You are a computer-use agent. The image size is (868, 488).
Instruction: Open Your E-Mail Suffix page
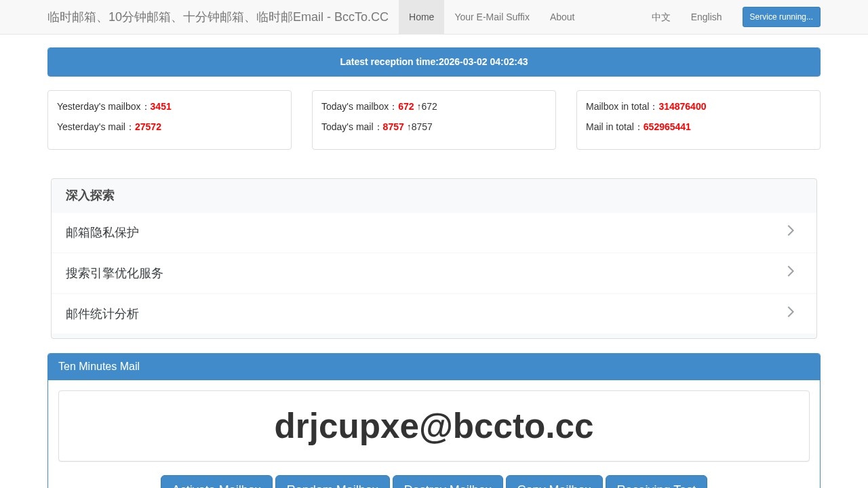pos(492,17)
